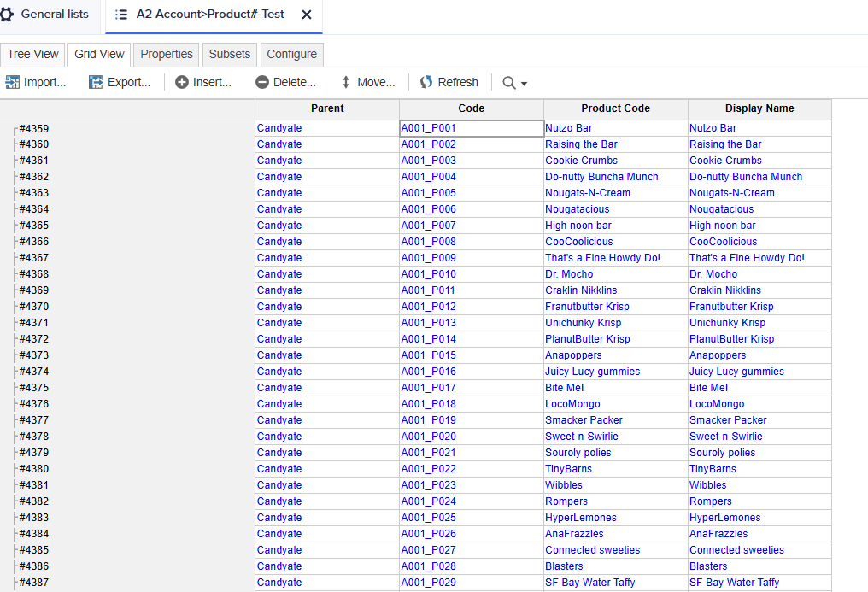Click the Code cell A001_P001
This screenshot has width=868, height=592.
click(x=472, y=128)
